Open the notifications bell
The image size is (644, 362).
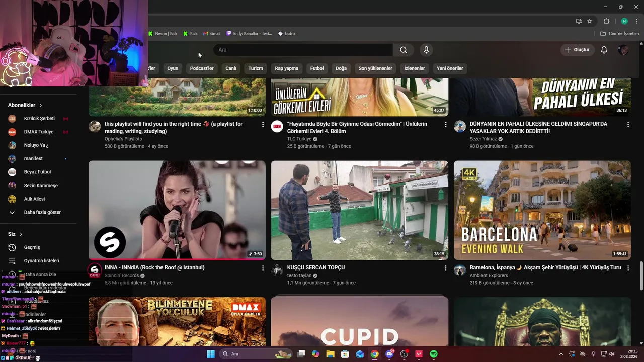point(604,50)
